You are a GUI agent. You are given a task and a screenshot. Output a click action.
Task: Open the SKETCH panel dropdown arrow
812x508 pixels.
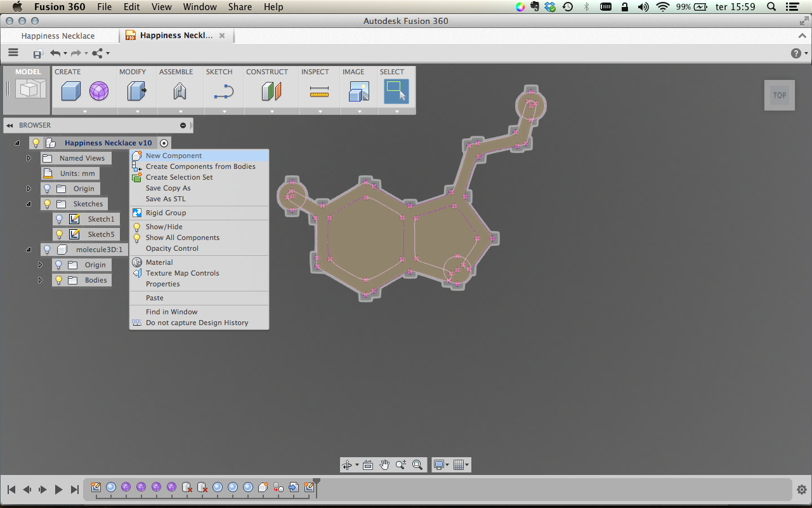[x=224, y=111]
